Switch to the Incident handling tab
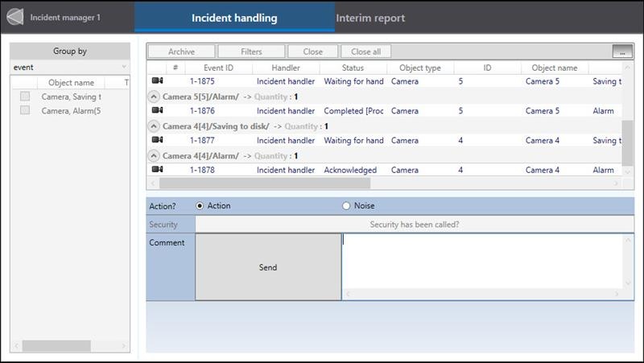This screenshot has width=644, height=363. pyautogui.click(x=234, y=18)
